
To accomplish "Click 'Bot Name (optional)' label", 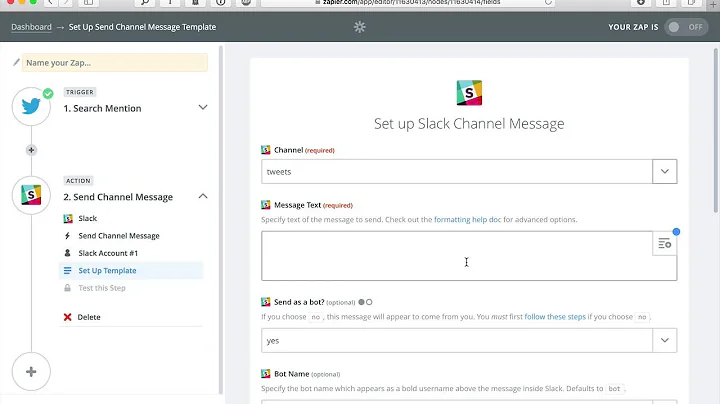I will [x=307, y=374].
